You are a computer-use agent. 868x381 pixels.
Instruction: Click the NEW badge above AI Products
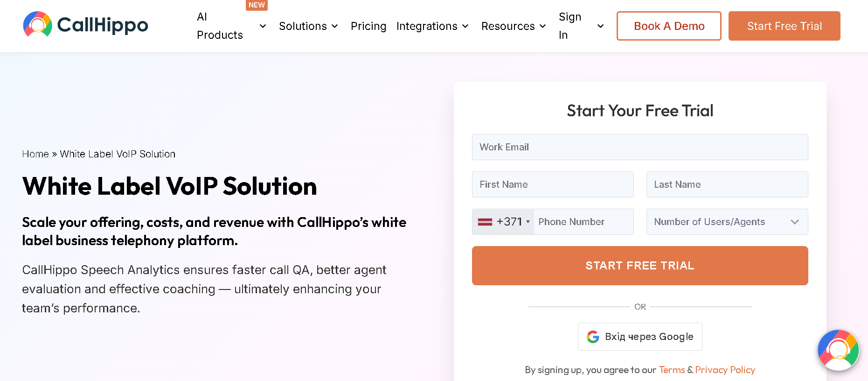[x=257, y=5]
